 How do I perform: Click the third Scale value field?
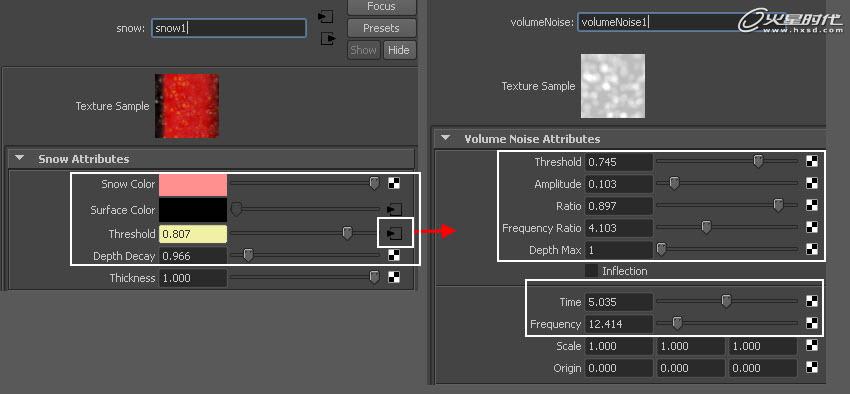763,346
